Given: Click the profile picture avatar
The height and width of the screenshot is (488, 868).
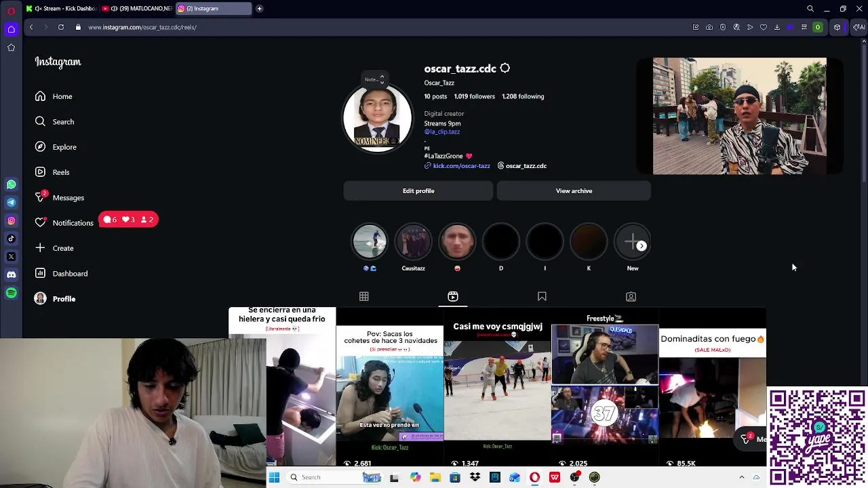Looking at the screenshot, I should click(x=377, y=117).
